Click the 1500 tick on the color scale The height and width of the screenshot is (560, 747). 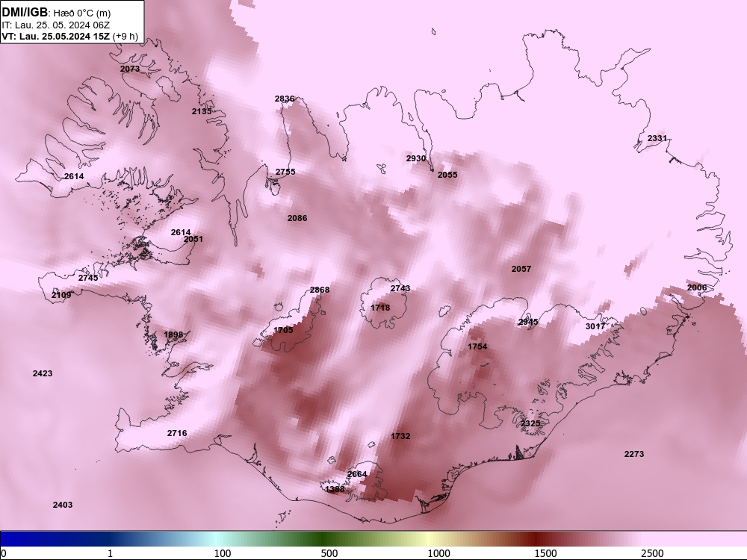[545, 553]
